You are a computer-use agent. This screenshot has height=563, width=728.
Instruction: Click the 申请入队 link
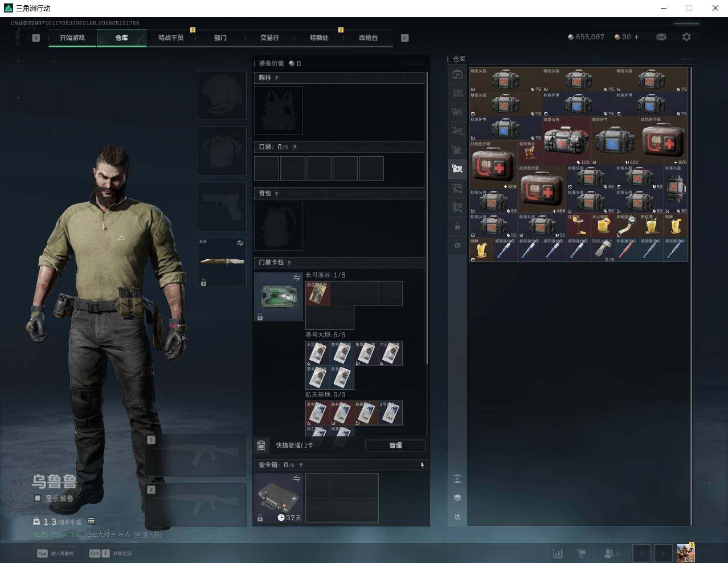(148, 535)
